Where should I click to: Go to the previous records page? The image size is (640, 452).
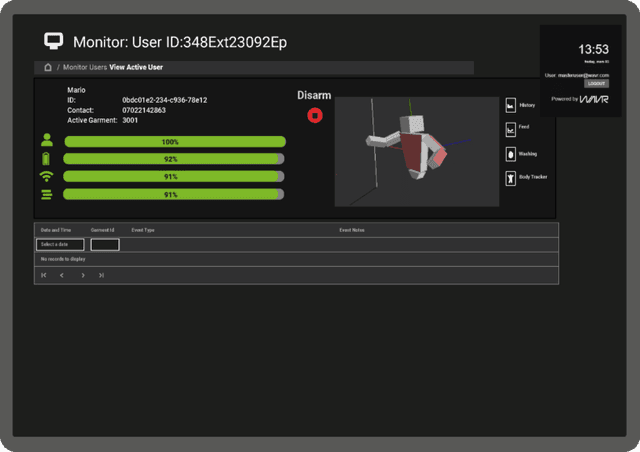click(x=62, y=275)
